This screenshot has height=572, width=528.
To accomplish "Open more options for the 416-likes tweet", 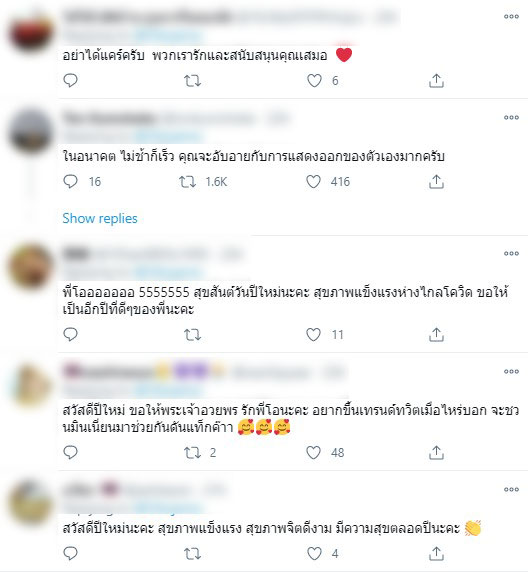I will point(511,117).
